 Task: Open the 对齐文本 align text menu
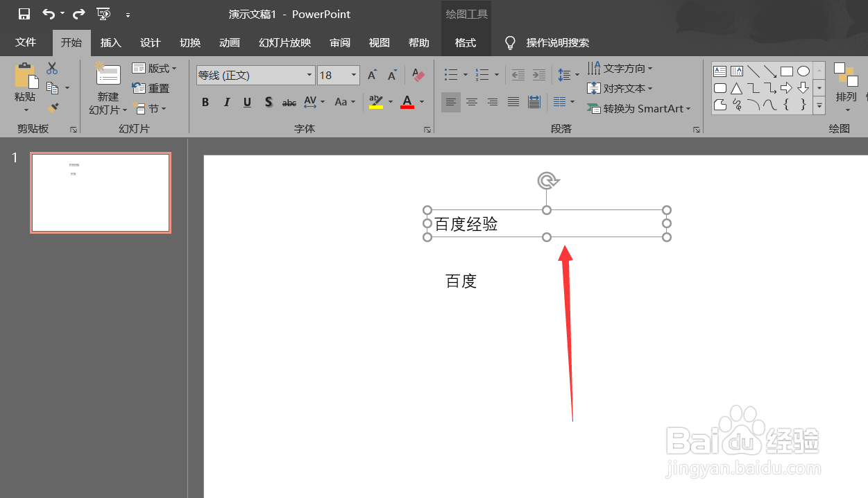[x=620, y=88]
